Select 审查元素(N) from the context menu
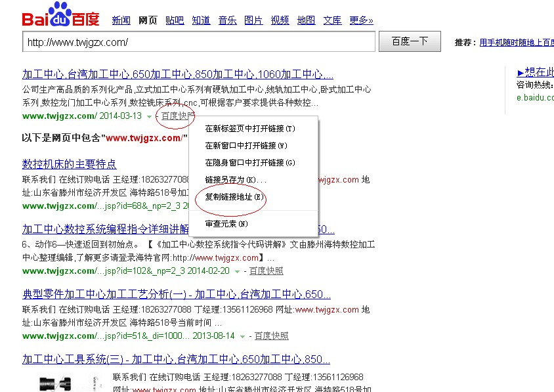Screen dimensions: 554x392 point(226,224)
